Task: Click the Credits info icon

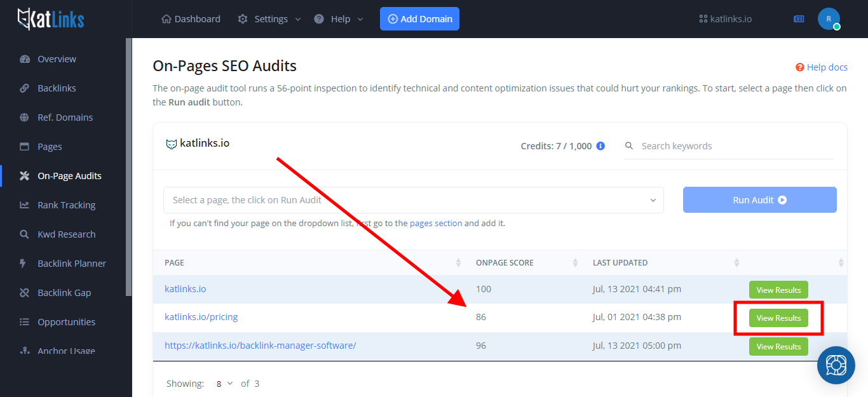Action: point(600,146)
